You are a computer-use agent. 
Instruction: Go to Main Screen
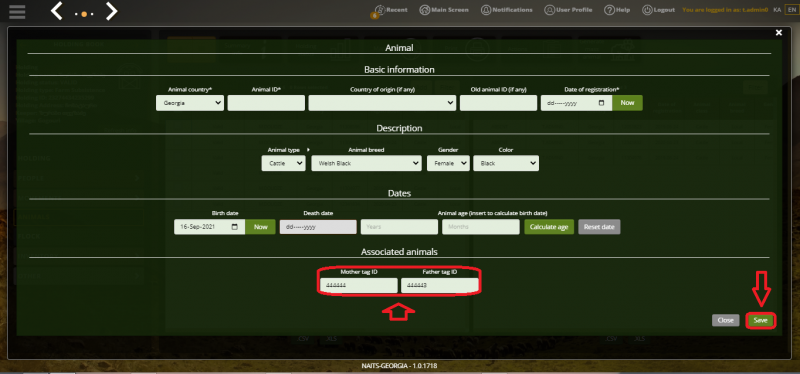[444, 10]
